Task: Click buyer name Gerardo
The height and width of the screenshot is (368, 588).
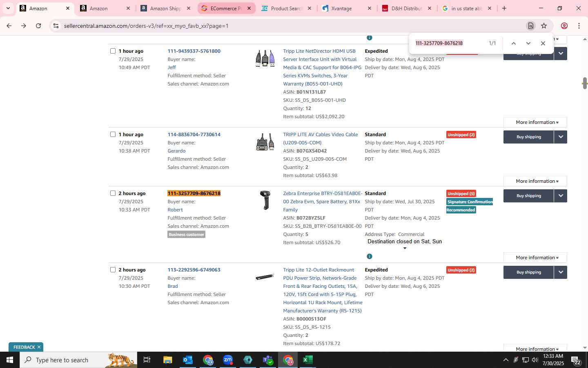Action: tap(176, 151)
